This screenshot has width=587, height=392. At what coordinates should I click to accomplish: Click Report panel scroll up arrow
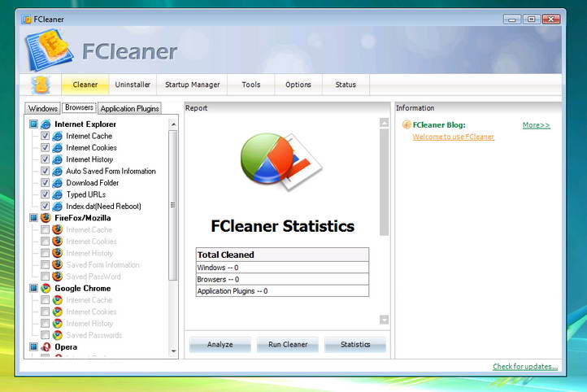tap(384, 123)
